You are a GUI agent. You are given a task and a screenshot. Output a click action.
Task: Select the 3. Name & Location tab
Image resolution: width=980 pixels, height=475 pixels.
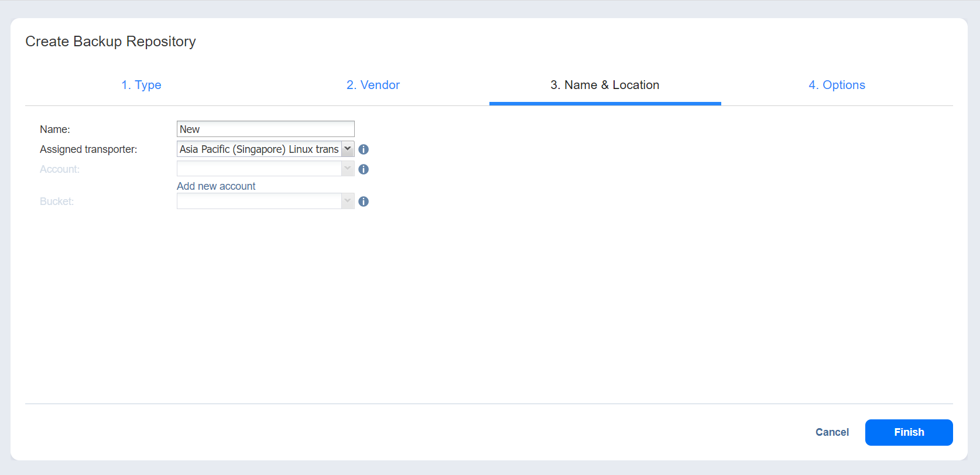click(605, 85)
